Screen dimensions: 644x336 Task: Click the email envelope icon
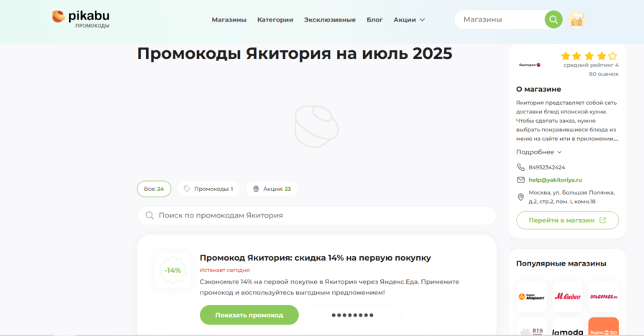520,179
